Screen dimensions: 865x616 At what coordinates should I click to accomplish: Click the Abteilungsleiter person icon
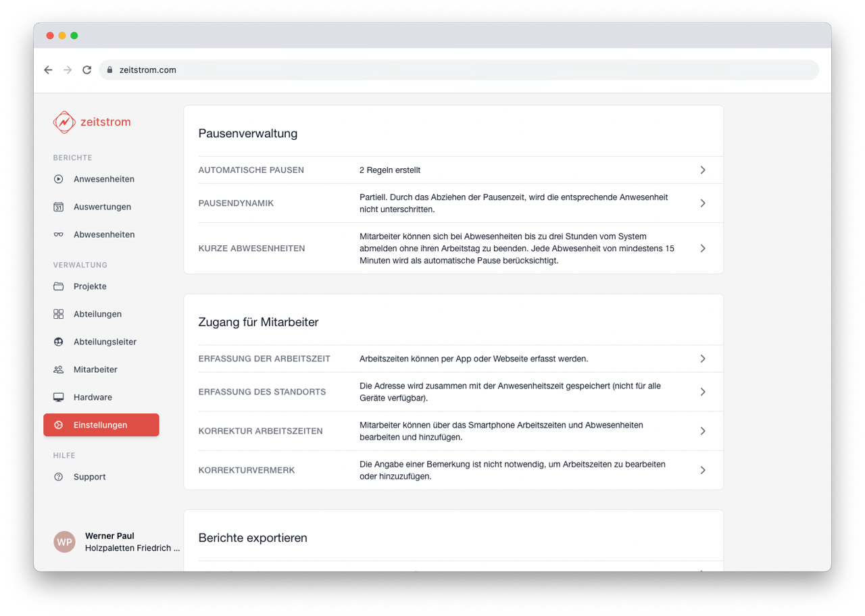[59, 342]
